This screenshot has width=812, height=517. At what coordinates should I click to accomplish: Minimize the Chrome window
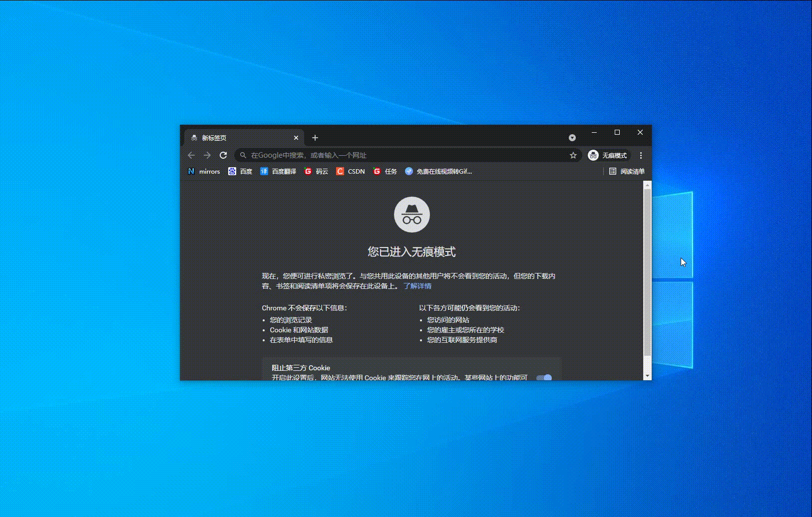coord(594,132)
